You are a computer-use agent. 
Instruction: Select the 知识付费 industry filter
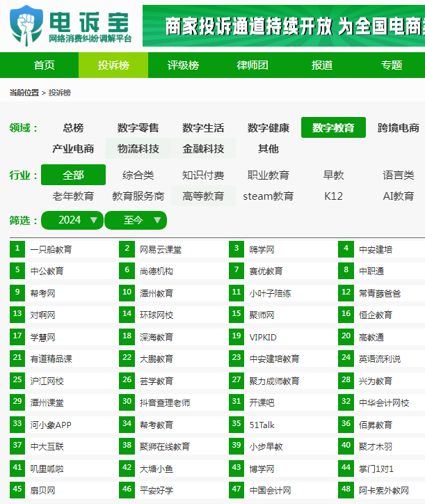point(203,175)
